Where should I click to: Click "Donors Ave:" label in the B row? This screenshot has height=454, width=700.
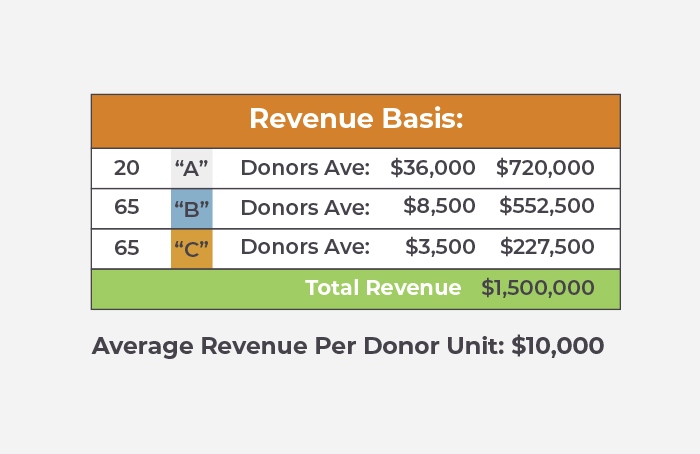[305, 208]
